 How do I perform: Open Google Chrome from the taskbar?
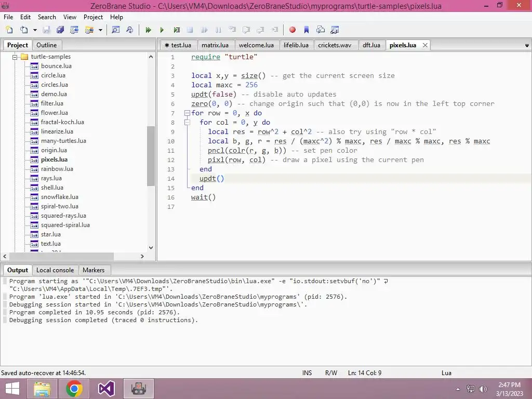pos(74,389)
